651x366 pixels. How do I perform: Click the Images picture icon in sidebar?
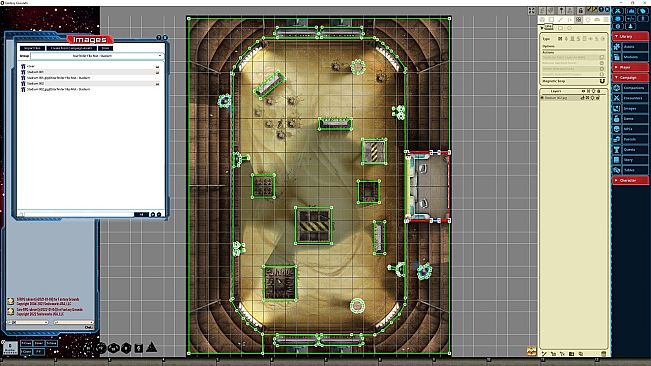[617, 108]
